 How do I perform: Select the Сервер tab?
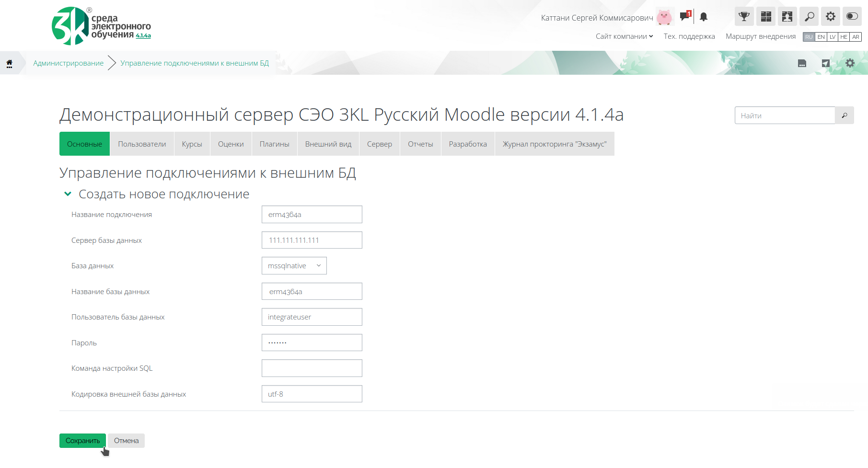tap(380, 144)
